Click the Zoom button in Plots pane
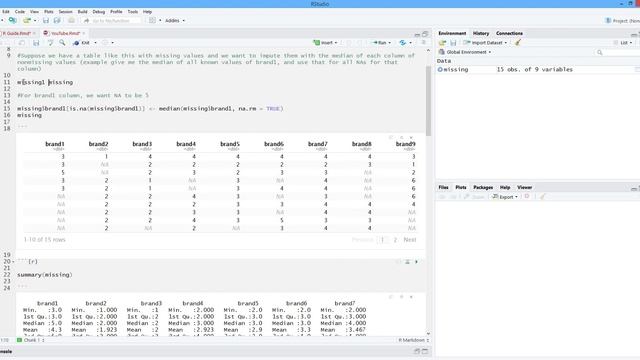Image resolution: width=640 pixels, height=360 pixels. coord(475,197)
